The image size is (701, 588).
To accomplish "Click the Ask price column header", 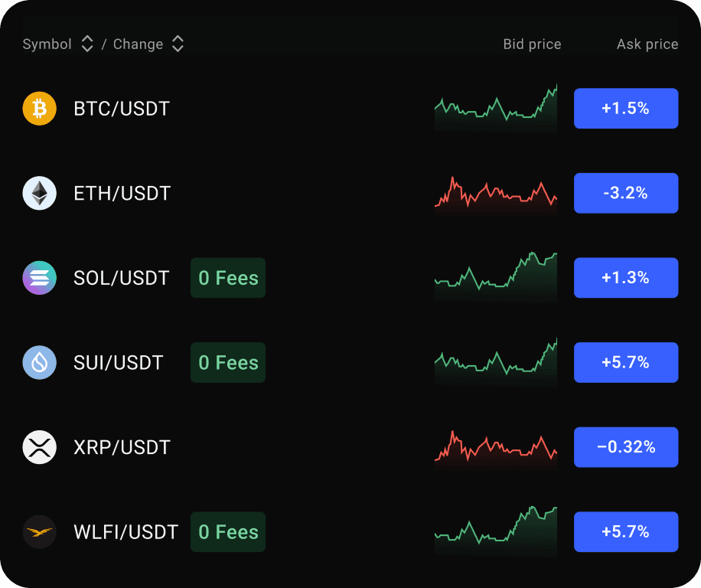I will click(x=647, y=44).
